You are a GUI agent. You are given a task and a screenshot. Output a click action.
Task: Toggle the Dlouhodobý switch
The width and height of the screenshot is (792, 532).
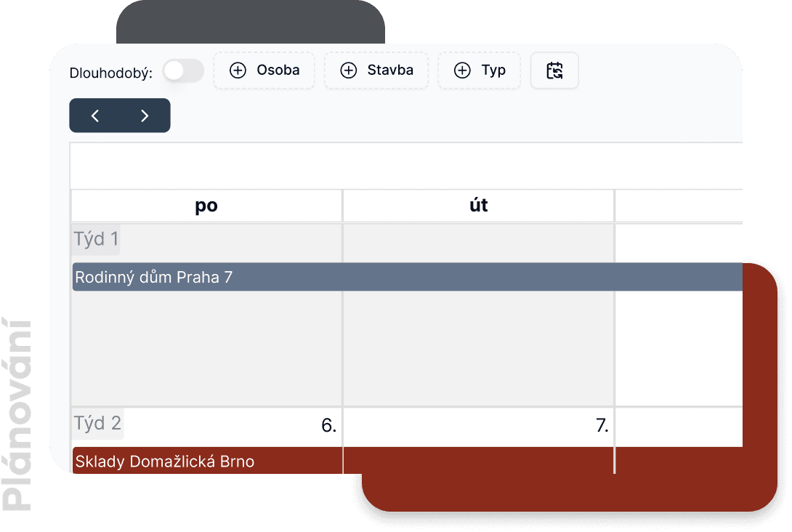point(183,71)
